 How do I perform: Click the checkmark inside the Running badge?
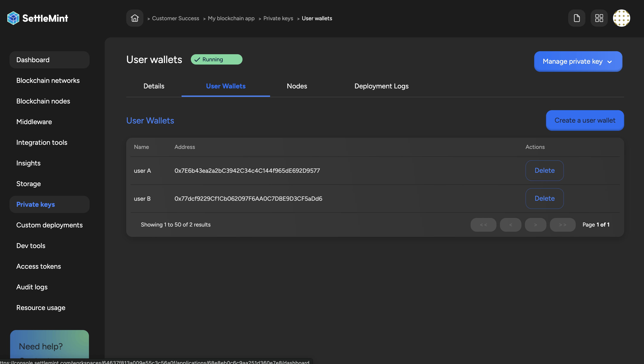point(197,60)
